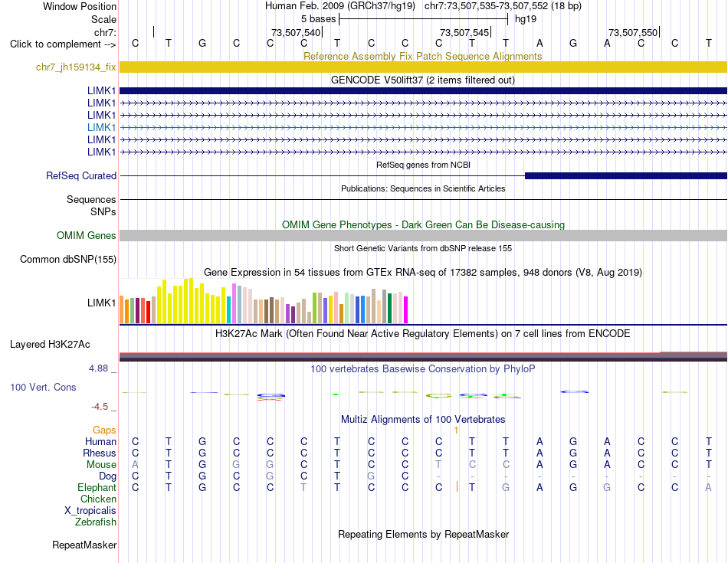The image size is (728, 563).
Task: Click the magenta GTEx bar at right end
Action: point(406,309)
